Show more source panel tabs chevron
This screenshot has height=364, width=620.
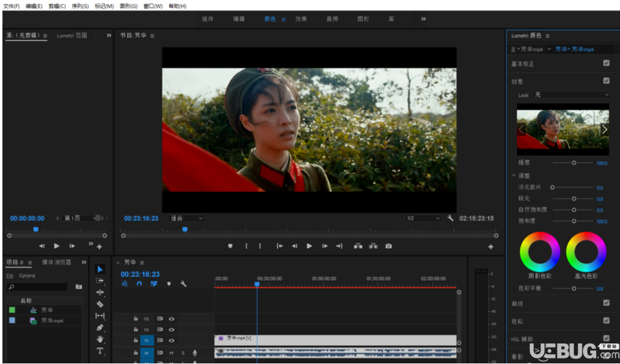click(x=108, y=36)
